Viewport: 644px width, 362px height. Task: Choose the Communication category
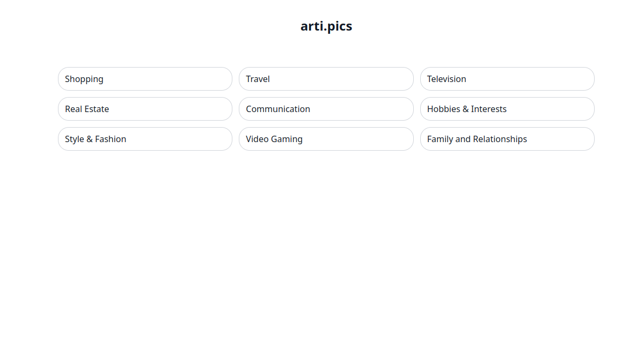pyautogui.click(x=326, y=109)
